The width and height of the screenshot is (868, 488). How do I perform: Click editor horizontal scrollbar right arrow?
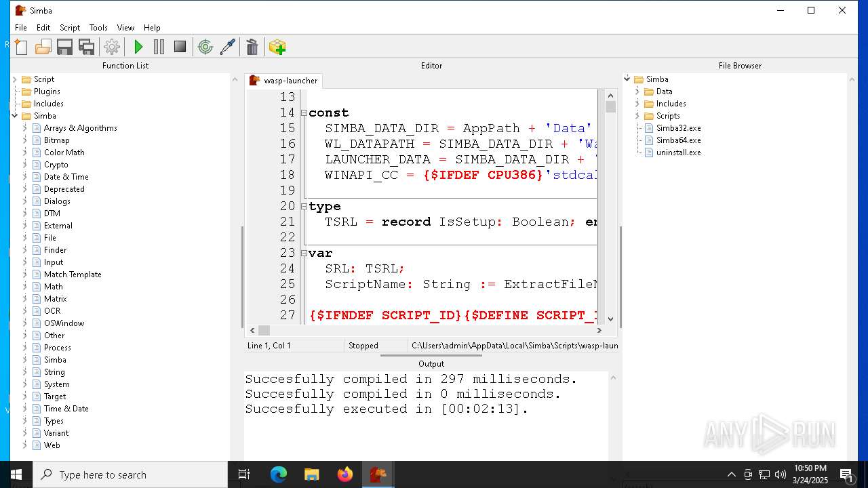599,330
